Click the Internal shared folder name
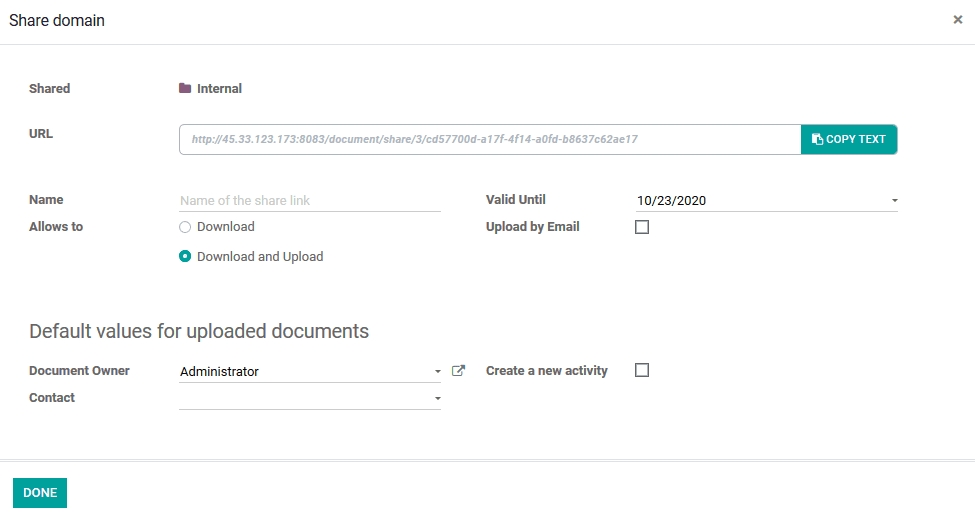975x525 pixels. coord(219,88)
